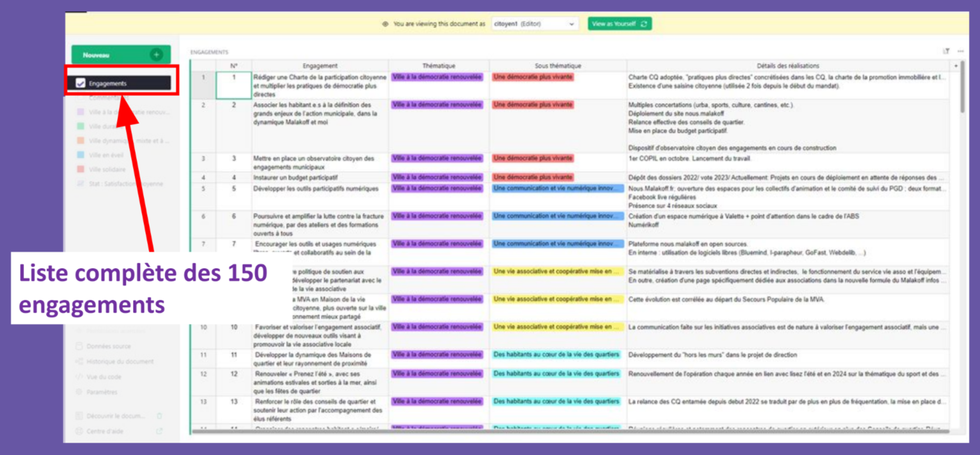Open Données source in sidebar

click(x=108, y=346)
